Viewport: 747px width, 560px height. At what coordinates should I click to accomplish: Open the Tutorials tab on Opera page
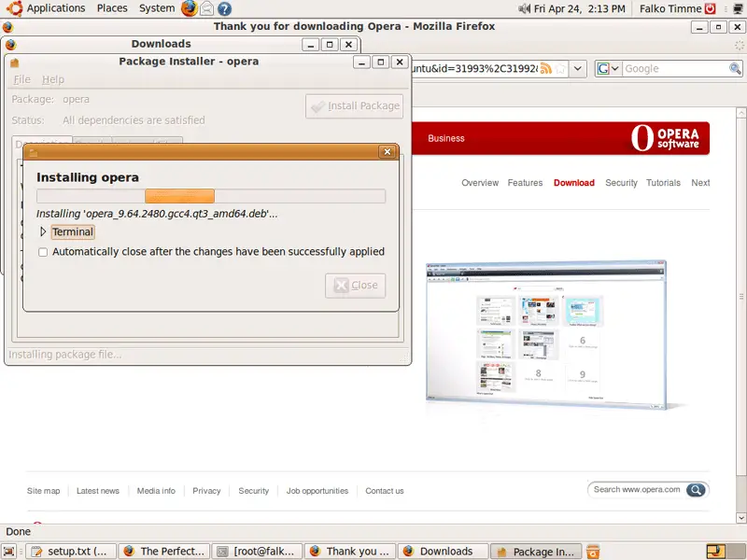point(663,183)
